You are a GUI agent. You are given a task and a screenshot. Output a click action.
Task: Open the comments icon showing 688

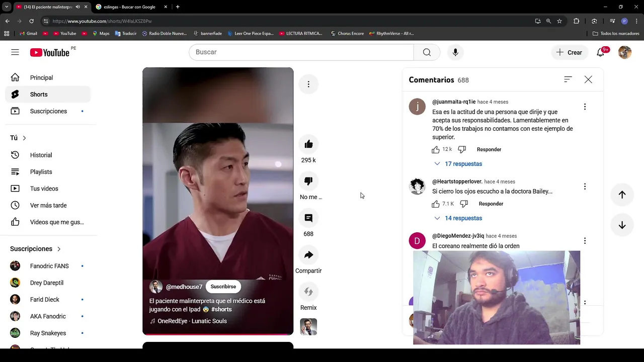308,218
